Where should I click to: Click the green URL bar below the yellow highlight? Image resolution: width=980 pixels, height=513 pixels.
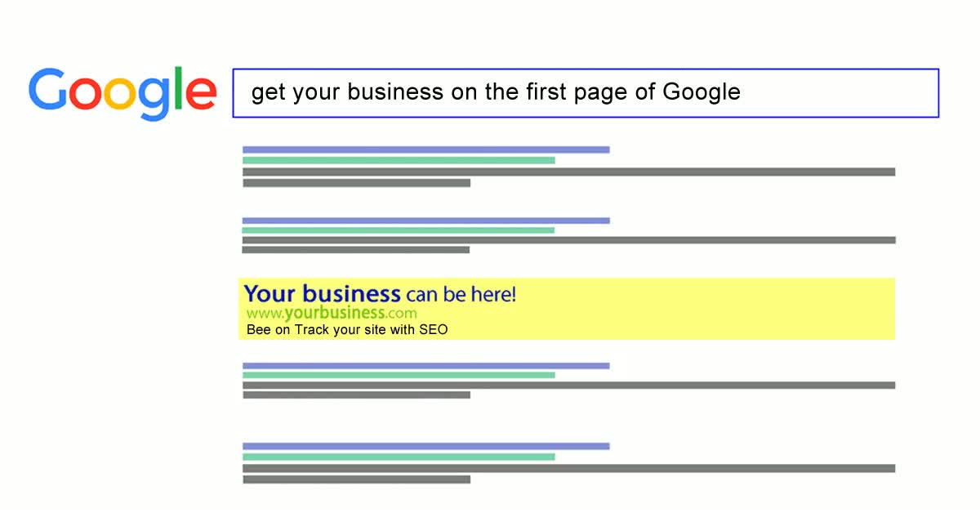399,375
